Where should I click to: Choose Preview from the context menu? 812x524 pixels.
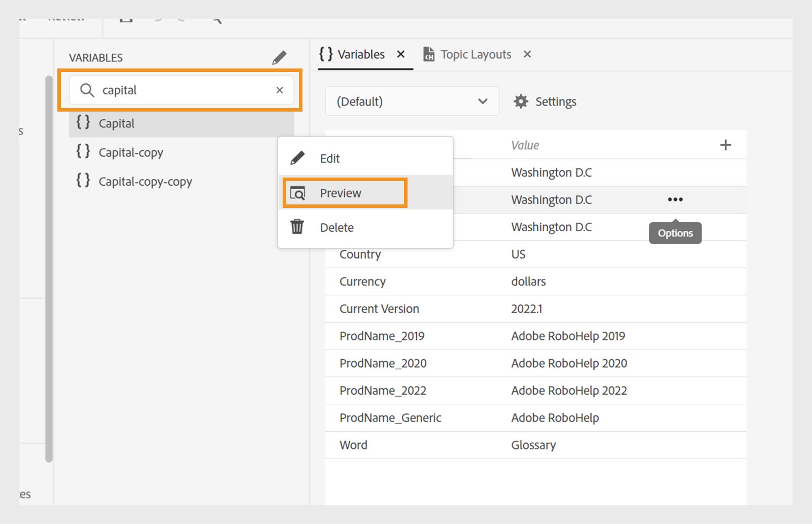tap(365, 193)
